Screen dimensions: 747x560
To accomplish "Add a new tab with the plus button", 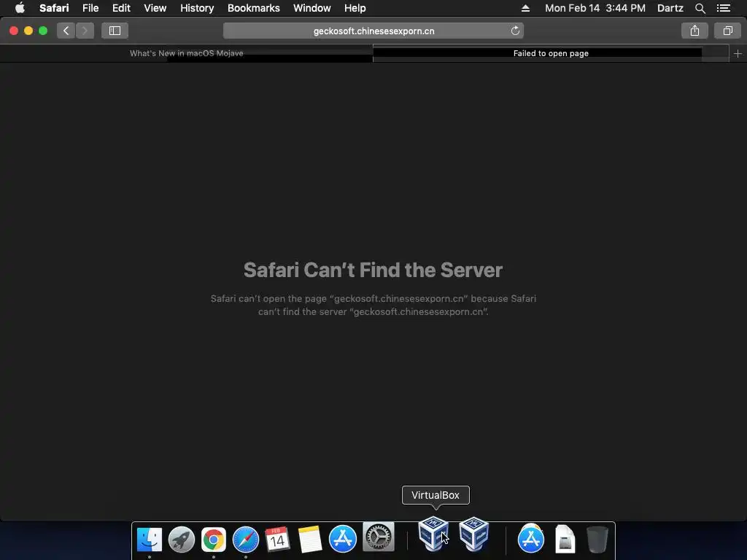I will pyautogui.click(x=738, y=54).
